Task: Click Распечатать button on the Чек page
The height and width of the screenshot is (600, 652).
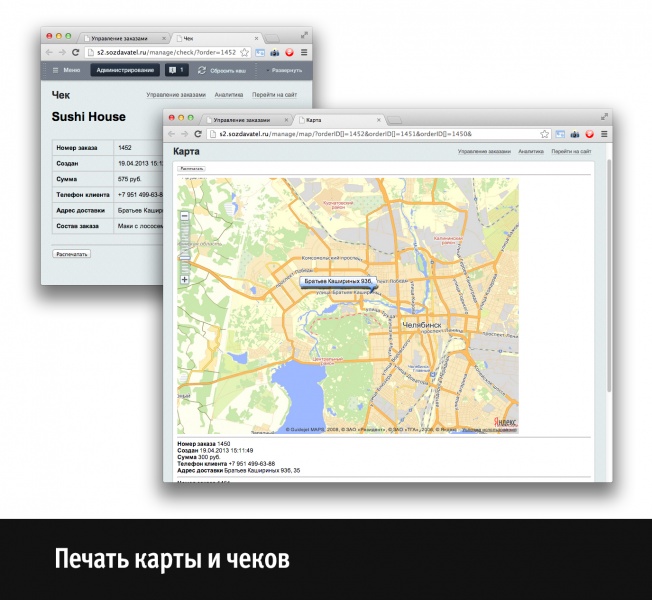Action: coord(72,254)
